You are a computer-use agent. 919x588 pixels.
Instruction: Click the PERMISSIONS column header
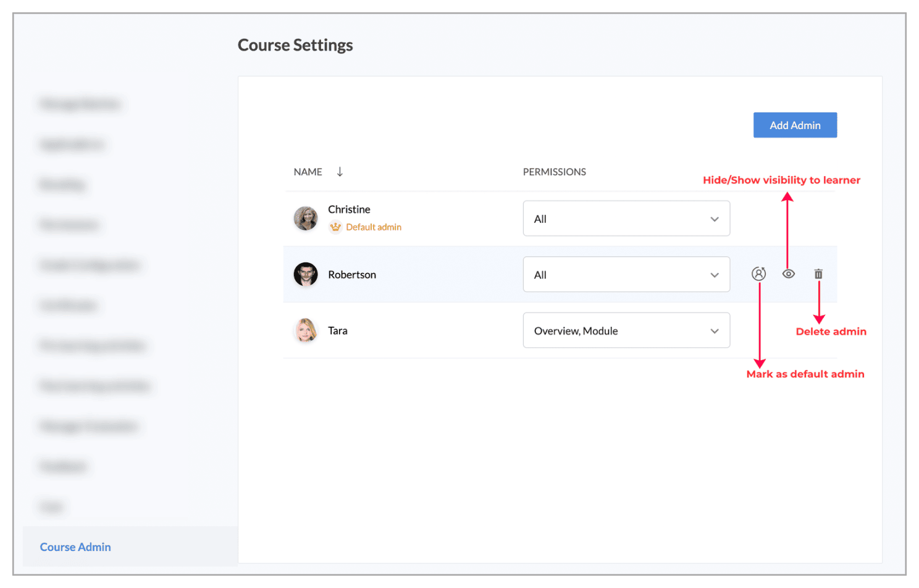click(x=555, y=172)
